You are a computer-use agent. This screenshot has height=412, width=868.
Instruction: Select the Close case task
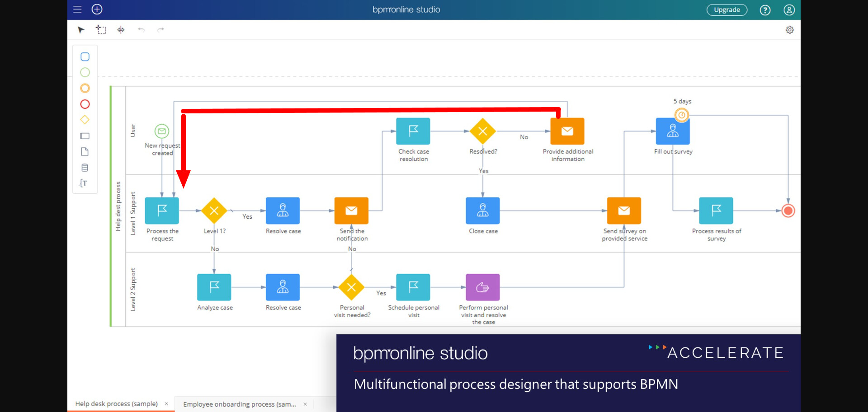(483, 211)
